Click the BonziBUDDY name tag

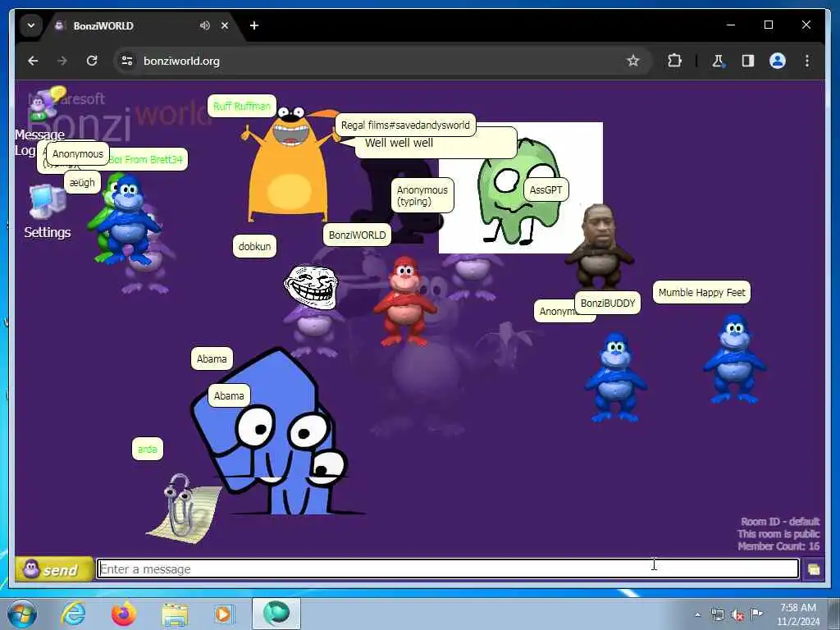coord(608,304)
